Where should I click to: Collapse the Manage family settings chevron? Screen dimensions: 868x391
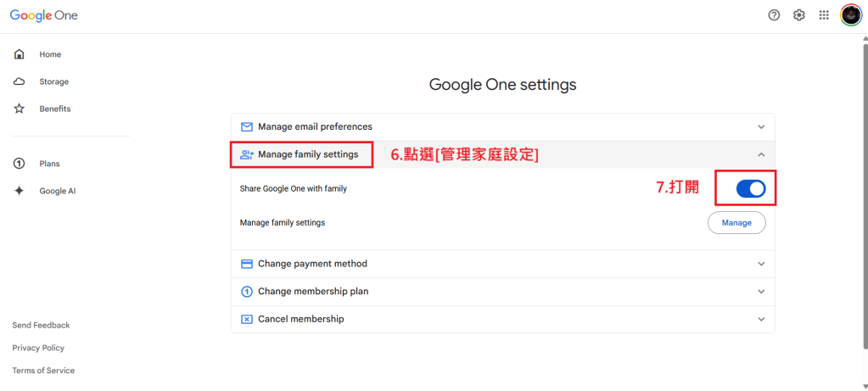[x=761, y=154]
